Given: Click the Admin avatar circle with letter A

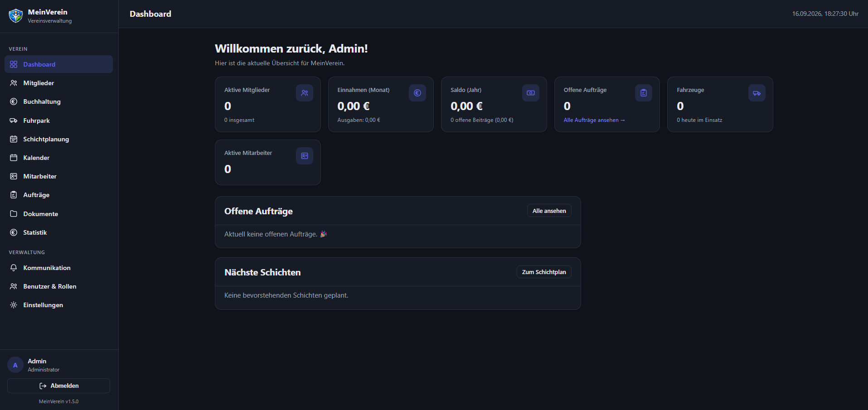Looking at the screenshot, I should point(15,365).
